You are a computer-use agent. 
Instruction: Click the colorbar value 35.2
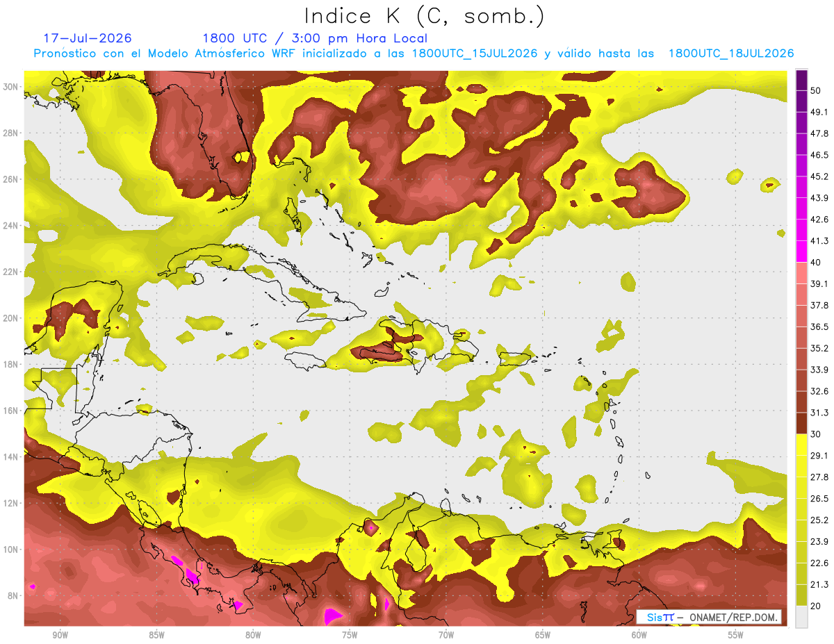[x=819, y=348]
